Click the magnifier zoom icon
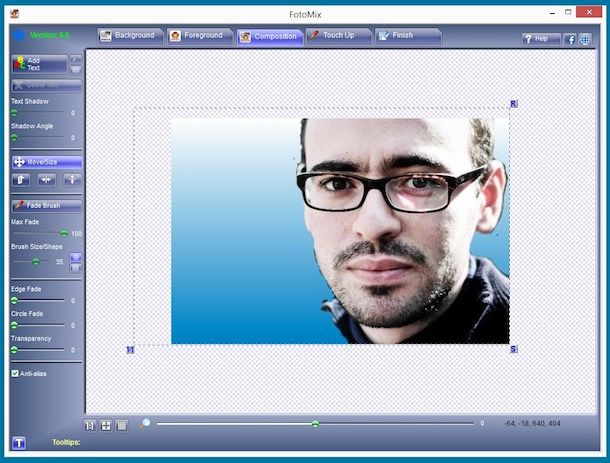610x463 pixels. point(145,424)
